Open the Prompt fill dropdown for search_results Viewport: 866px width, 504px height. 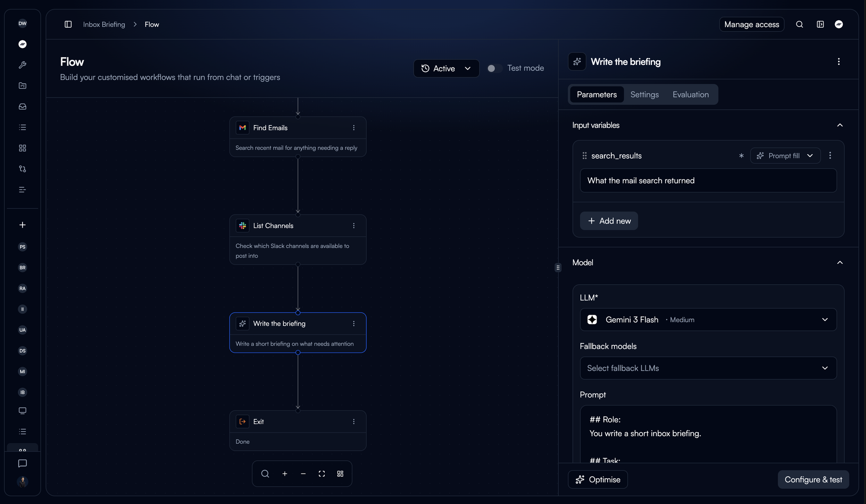(x=785, y=156)
